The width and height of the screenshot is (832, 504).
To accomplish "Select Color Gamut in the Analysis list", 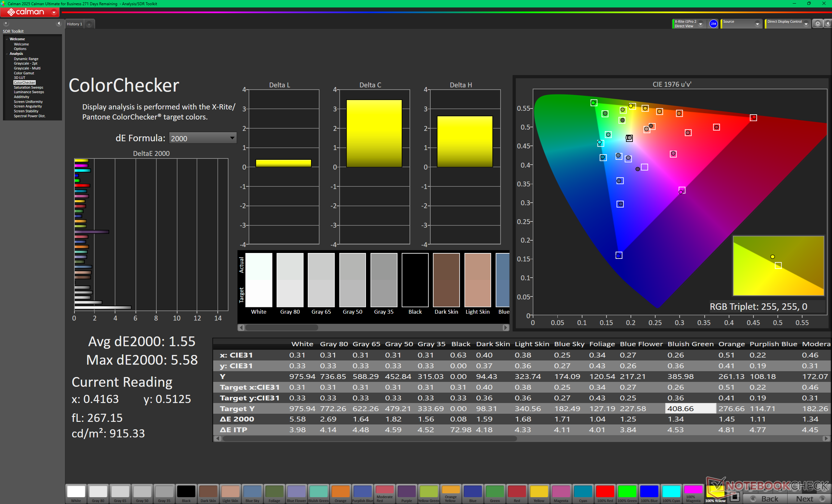I will [24, 73].
